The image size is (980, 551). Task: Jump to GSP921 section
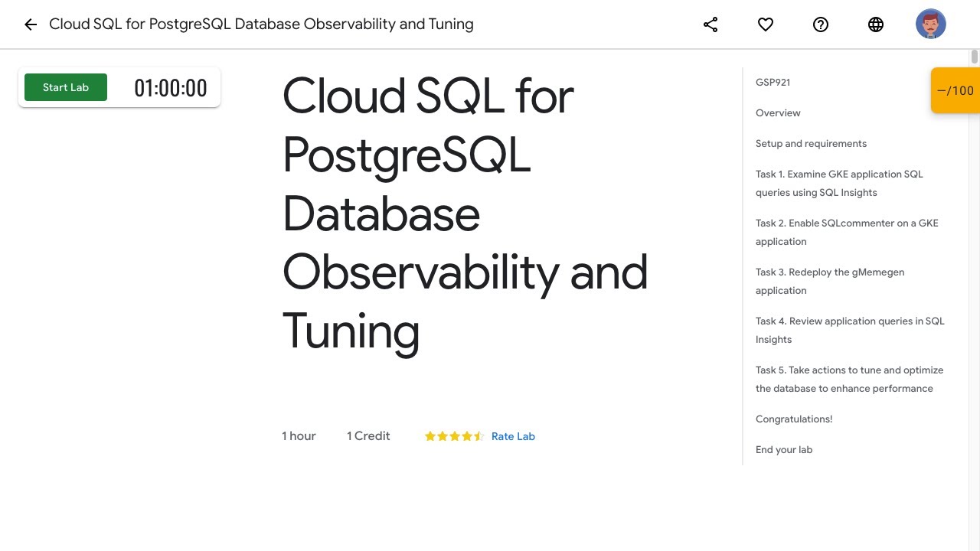tap(773, 82)
